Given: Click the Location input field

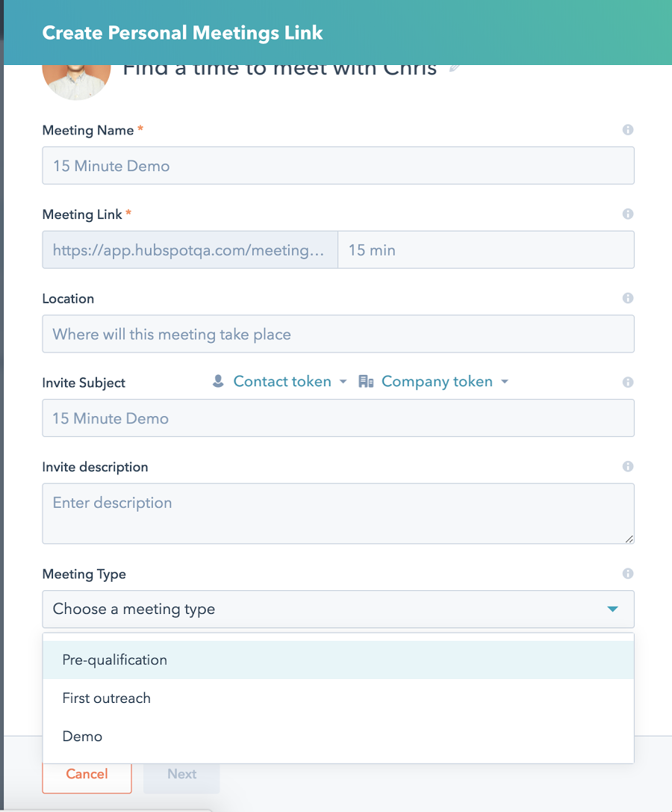Looking at the screenshot, I should pyautogui.click(x=338, y=334).
